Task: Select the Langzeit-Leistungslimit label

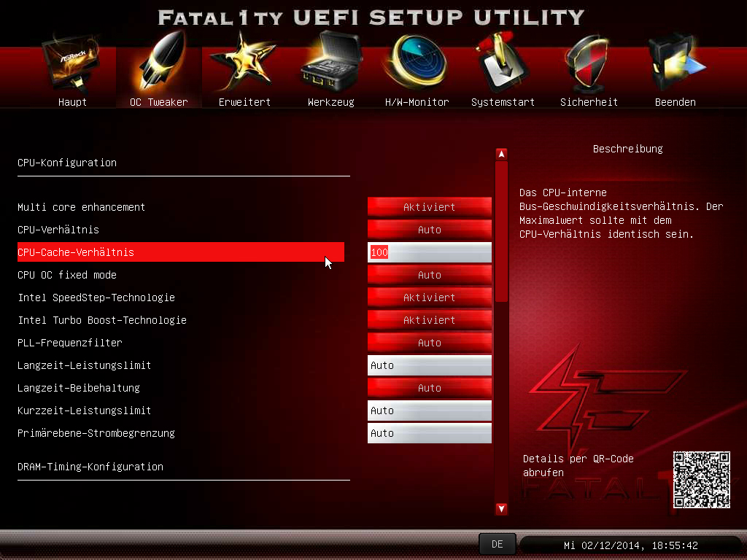Action: point(85,365)
